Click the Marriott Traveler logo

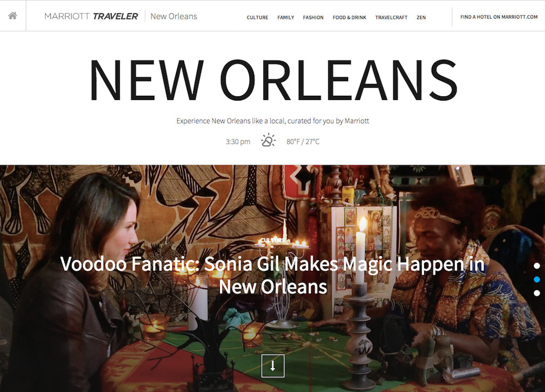click(91, 16)
